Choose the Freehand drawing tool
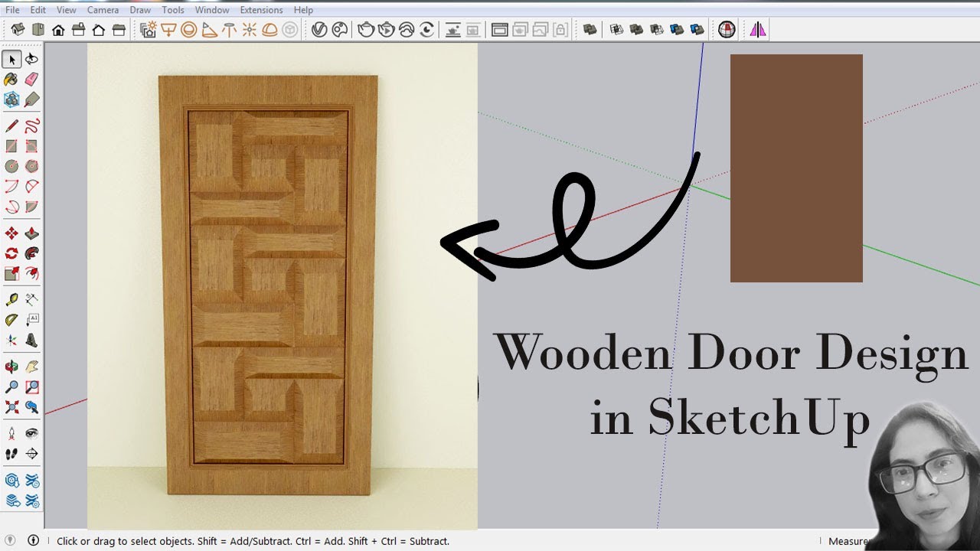 coord(31,126)
